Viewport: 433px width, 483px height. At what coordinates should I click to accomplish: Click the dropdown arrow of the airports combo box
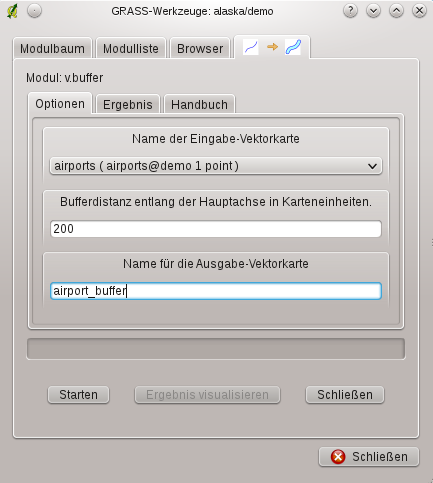coord(372,166)
